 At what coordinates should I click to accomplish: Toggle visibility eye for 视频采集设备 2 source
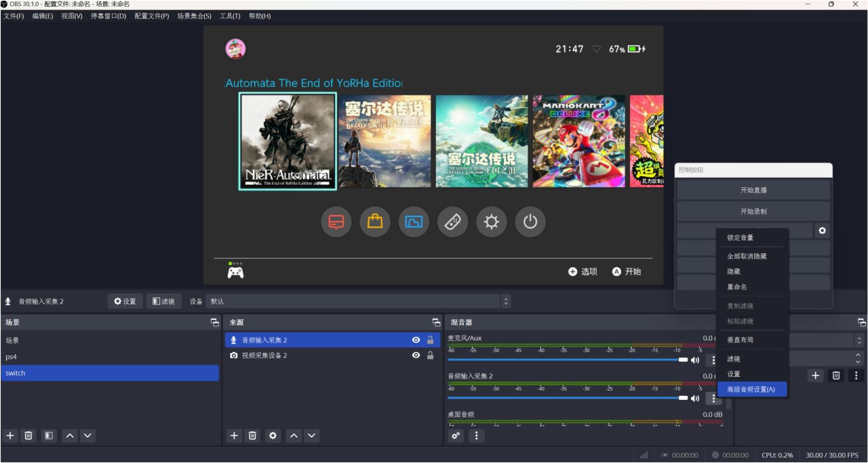coord(416,355)
